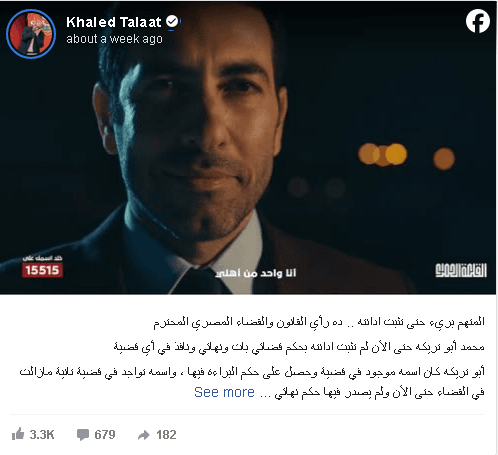Open Khaled Talaat's profile picture
This screenshot has width=498, height=455.
pyautogui.click(x=31, y=34)
